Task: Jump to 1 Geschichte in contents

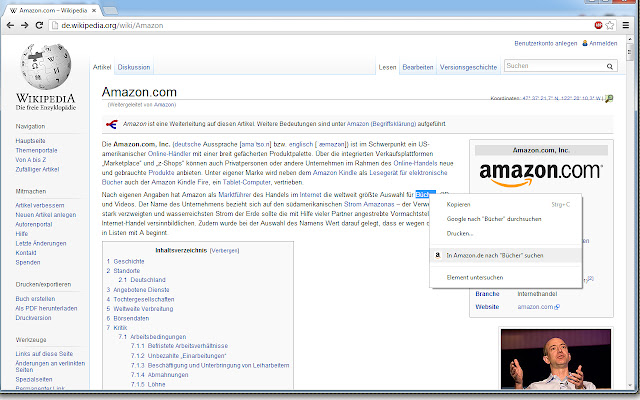Action: (x=125, y=261)
